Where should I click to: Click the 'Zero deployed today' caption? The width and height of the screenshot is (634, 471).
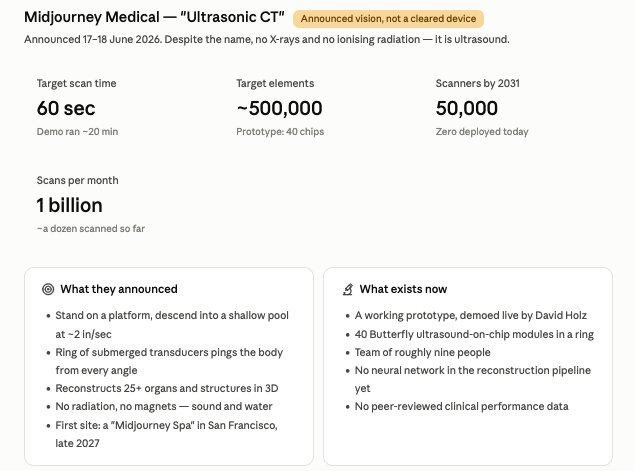(482, 132)
